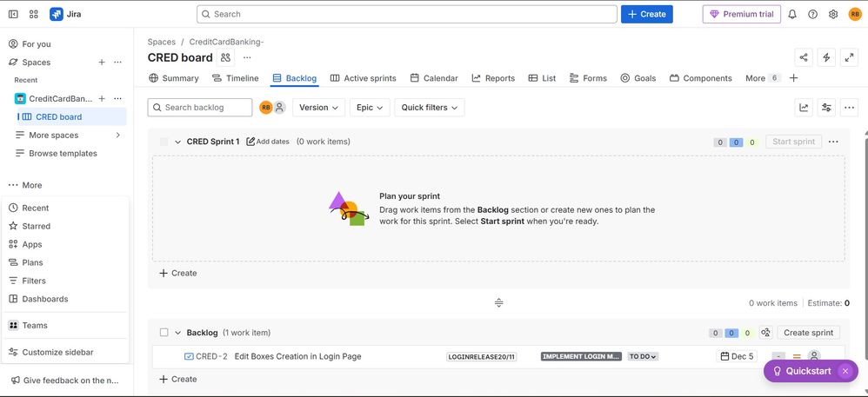This screenshot has width=868, height=397.
Task: Click the LOGINRELEASE20/11 version tag
Action: pos(482,357)
